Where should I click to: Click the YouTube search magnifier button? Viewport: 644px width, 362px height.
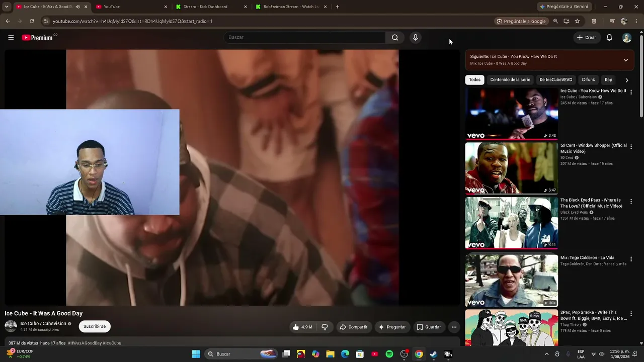pyautogui.click(x=395, y=37)
